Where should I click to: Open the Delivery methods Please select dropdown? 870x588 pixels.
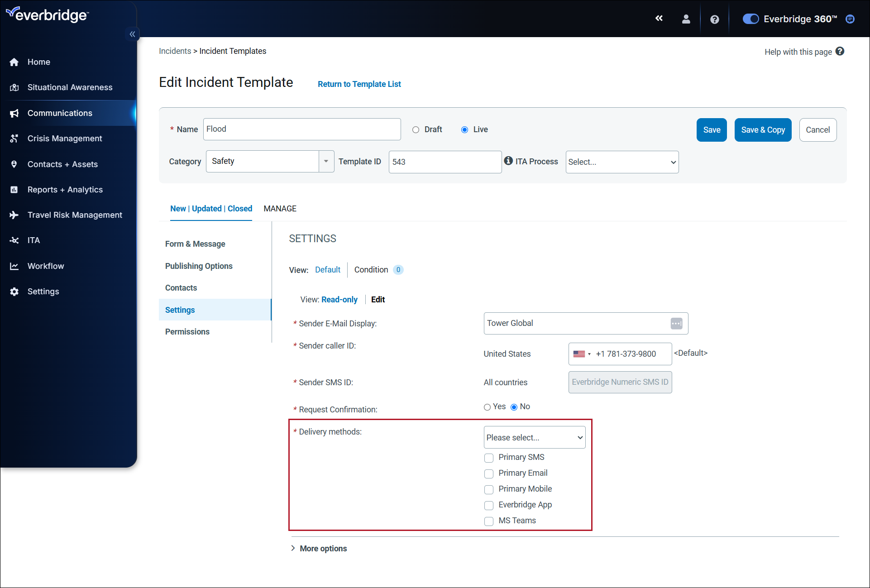[x=535, y=437]
